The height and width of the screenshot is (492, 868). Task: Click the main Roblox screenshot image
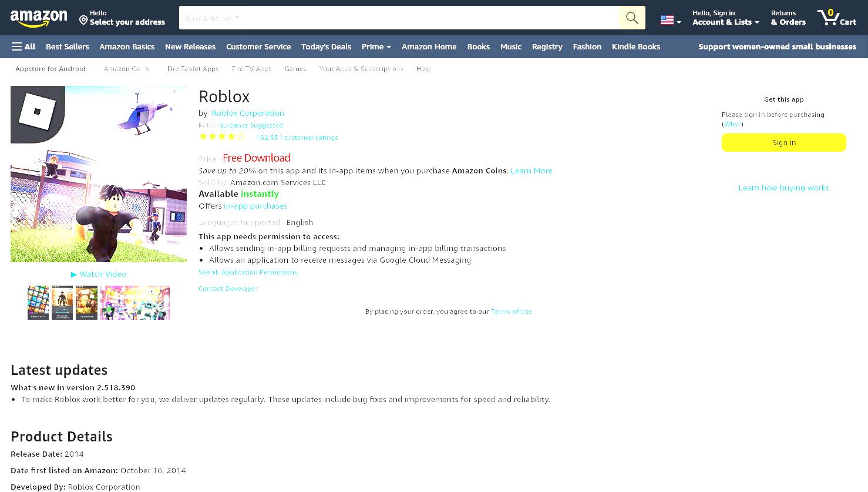[99, 174]
